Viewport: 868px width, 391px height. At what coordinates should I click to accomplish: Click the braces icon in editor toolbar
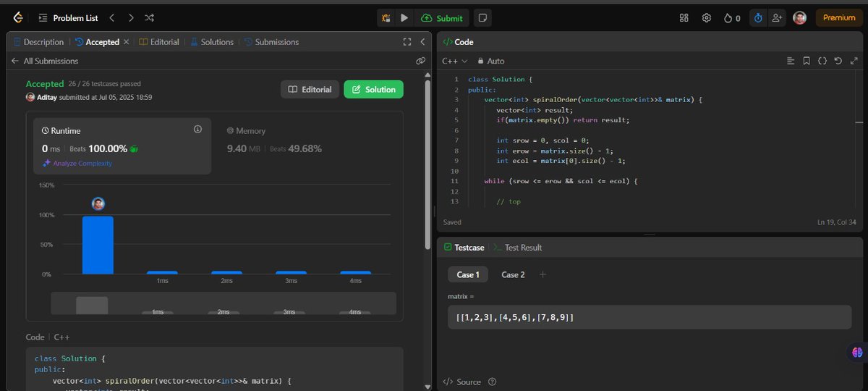tap(822, 61)
